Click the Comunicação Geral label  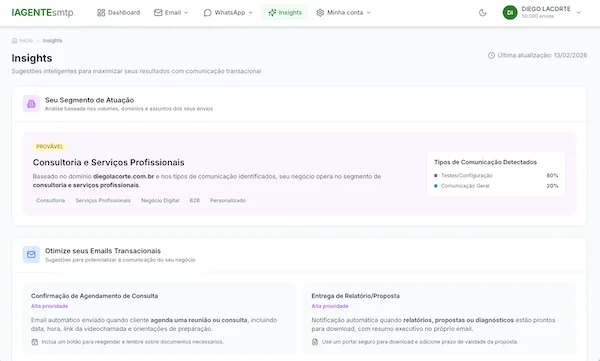[465, 186]
